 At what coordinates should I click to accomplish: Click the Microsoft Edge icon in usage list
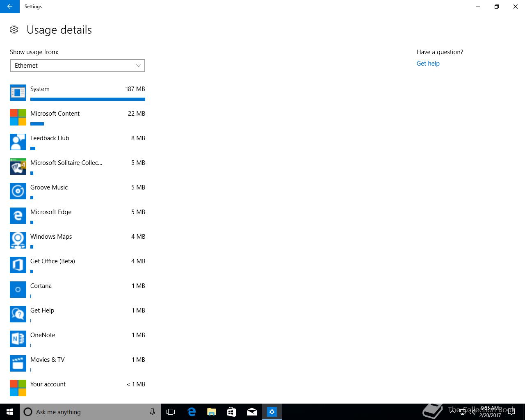pos(18,216)
